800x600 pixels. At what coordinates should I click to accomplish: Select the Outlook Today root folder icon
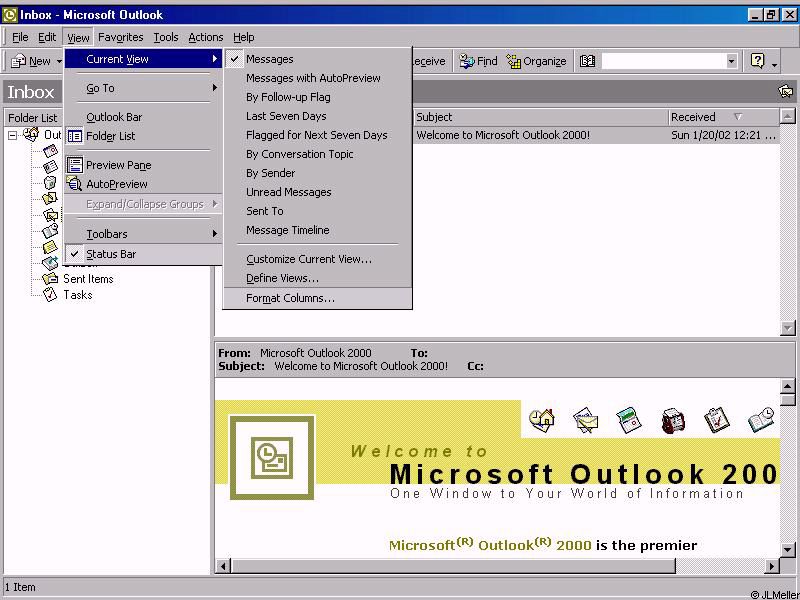pyautogui.click(x=31, y=135)
